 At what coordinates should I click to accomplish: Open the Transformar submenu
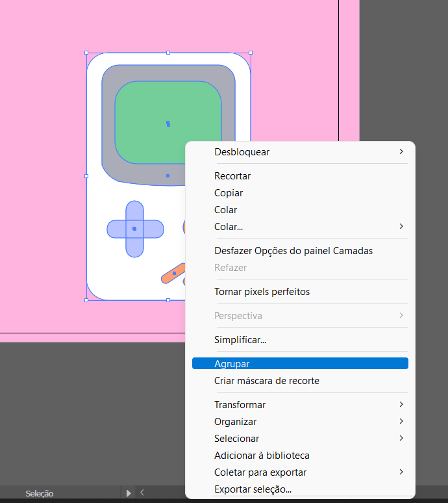300,404
